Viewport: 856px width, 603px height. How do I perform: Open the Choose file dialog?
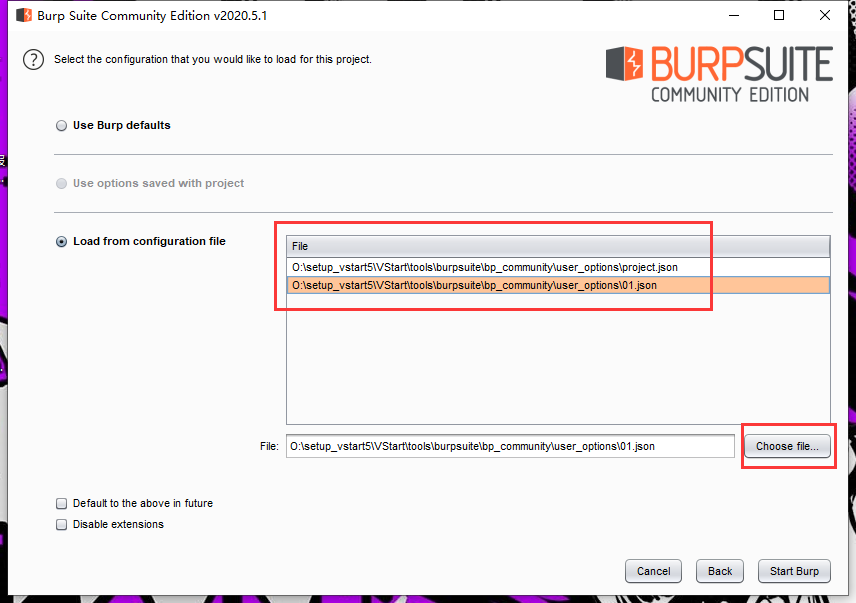tap(787, 446)
